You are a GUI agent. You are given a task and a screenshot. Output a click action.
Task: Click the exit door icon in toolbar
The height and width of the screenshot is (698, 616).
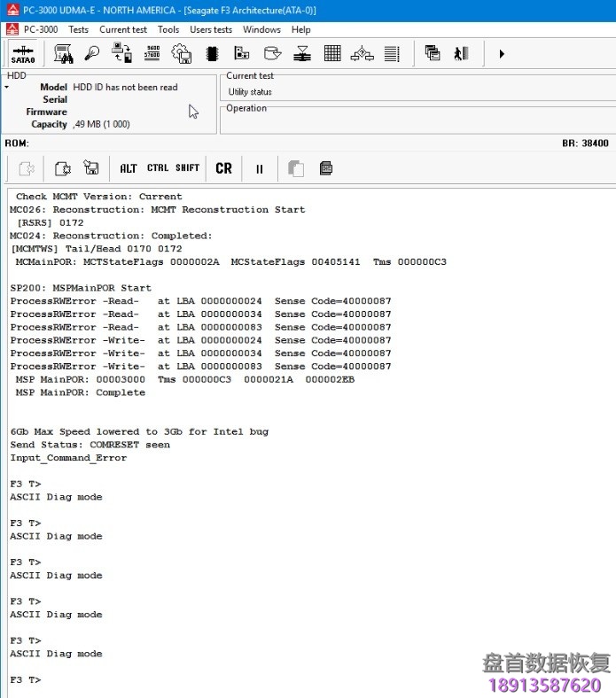[461, 54]
